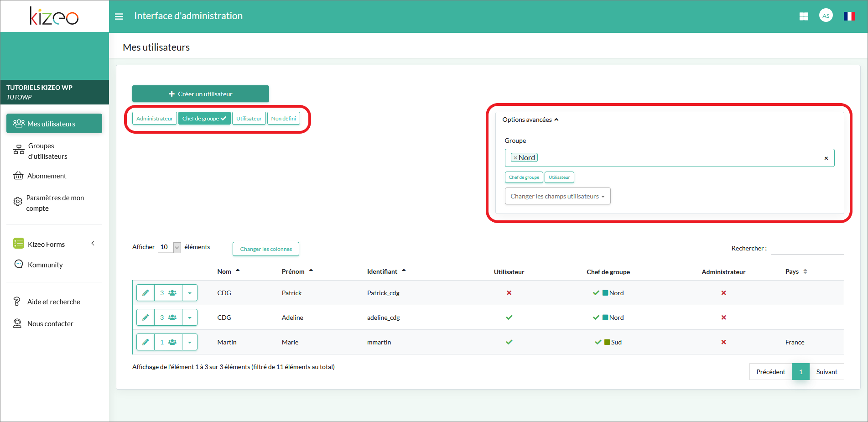The height and width of the screenshot is (422, 868).
Task: Open the hamburger menu icon
Action: pyautogui.click(x=119, y=16)
